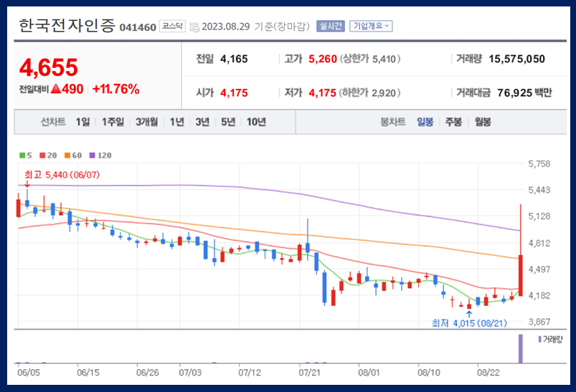
Task: Click the 거래량 value 15,575,050
Action: [x=516, y=59]
